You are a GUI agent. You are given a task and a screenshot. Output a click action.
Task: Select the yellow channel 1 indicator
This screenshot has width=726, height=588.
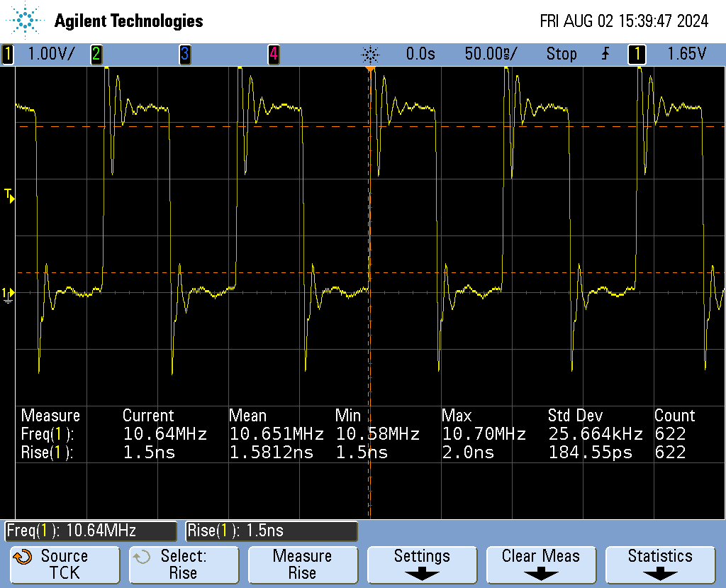coord(8,54)
